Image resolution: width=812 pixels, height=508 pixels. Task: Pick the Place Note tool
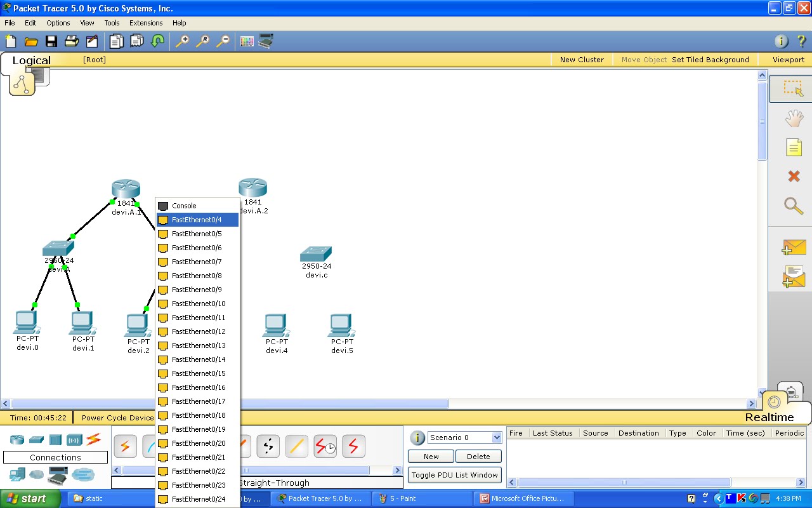(794, 147)
